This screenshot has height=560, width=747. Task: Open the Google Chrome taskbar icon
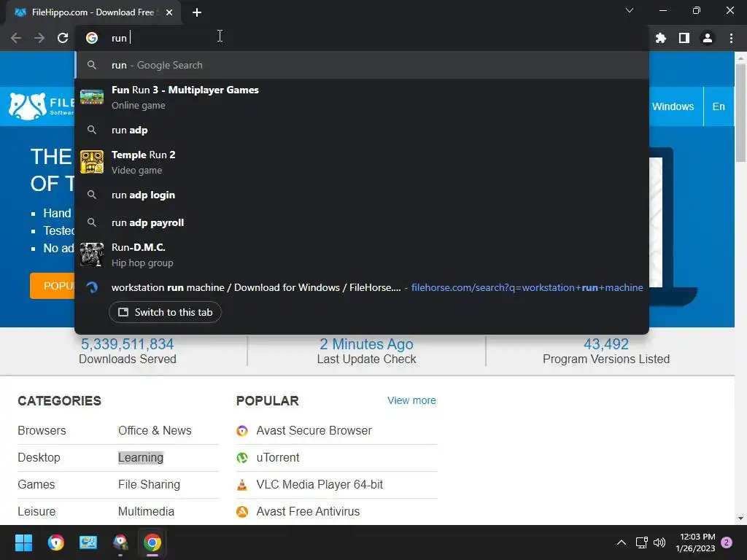(152, 542)
